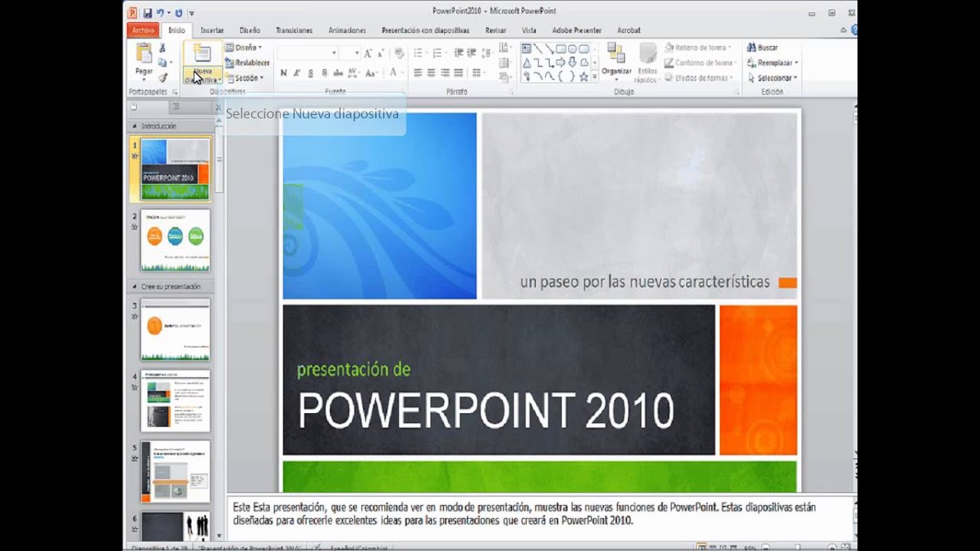Screen dimensions: 980x551
Task: Click the Format Painter brush icon
Action: point(162,77)
